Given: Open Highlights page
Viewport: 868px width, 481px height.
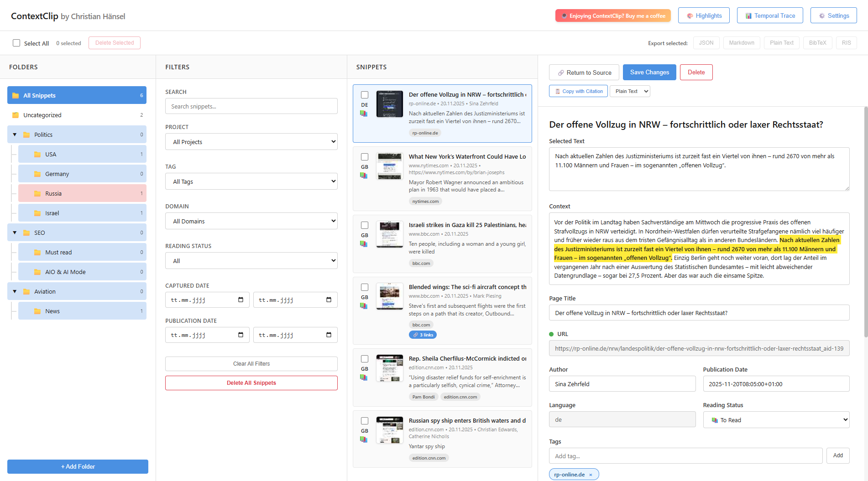Looking at the screenshot, I should [x=704, y=16].
